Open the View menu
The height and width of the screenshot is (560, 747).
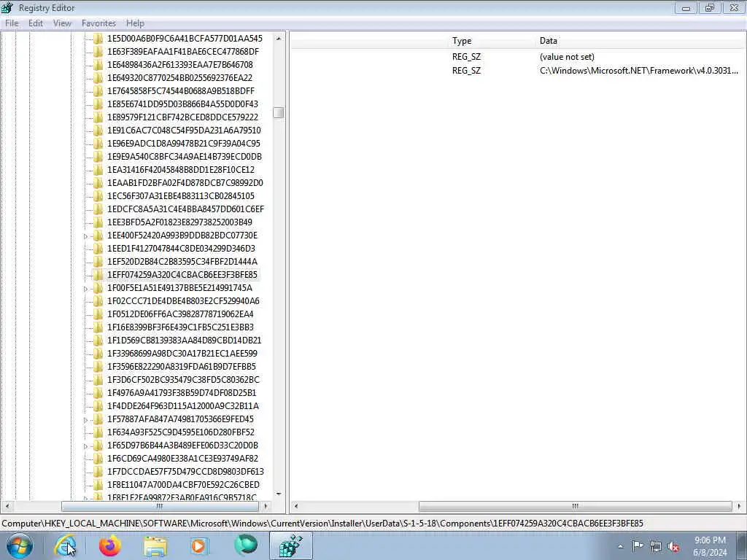click(x=62, y=23)
